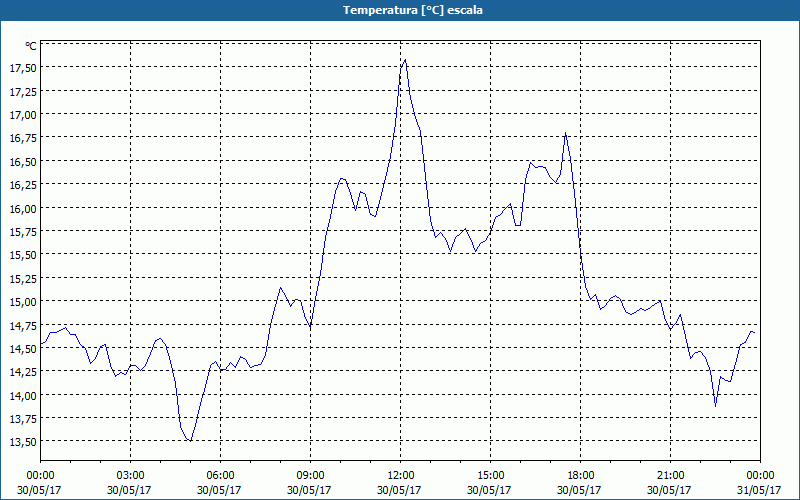This screenshot has width=800, height=500.
Task: Click the 03:00 time axis label
Action: tap(131, 476)
